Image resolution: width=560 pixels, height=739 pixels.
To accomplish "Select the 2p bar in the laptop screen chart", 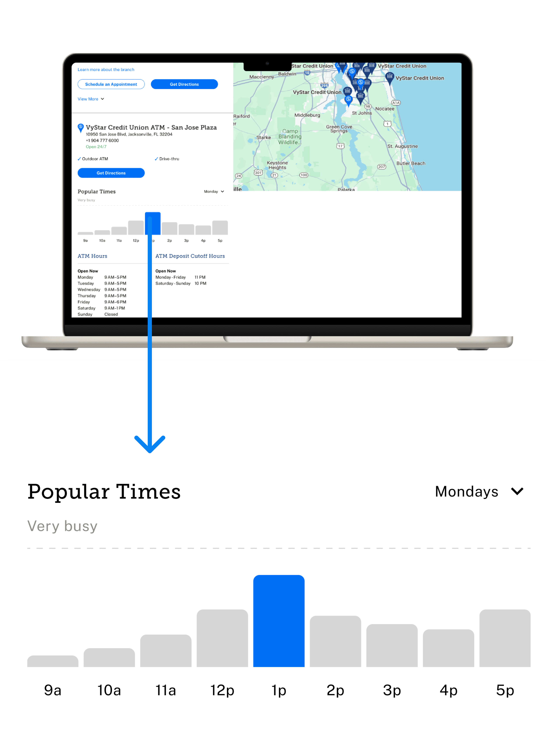I will [170, 229].
